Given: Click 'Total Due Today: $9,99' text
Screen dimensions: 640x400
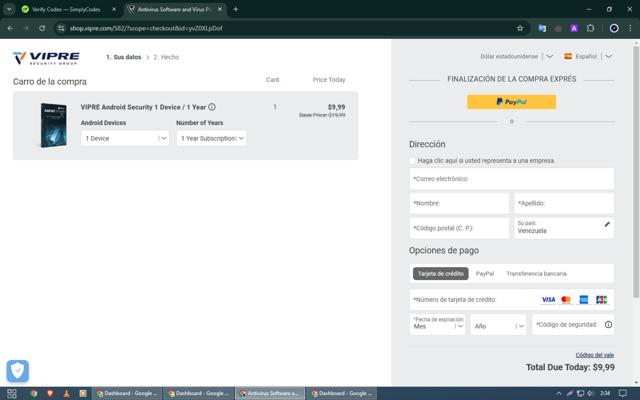Looking at the screenshot, I should tap(570, 367).
